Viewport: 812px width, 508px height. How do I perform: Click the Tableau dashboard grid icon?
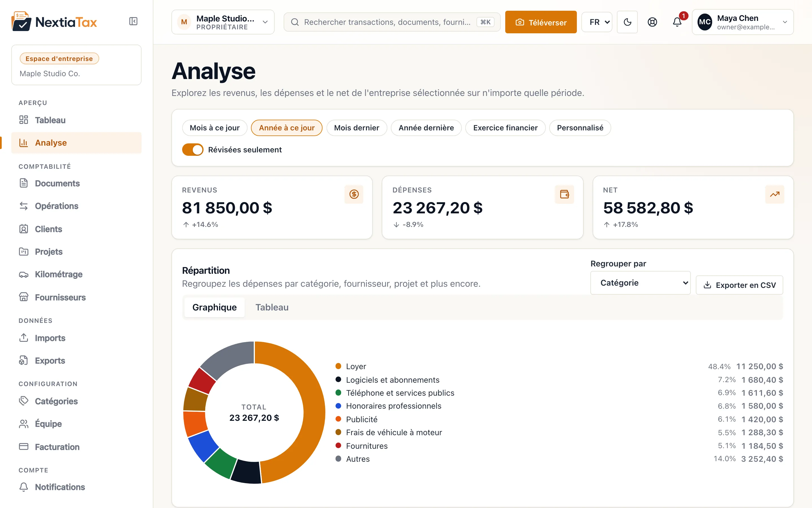click(x=23, y=120)
